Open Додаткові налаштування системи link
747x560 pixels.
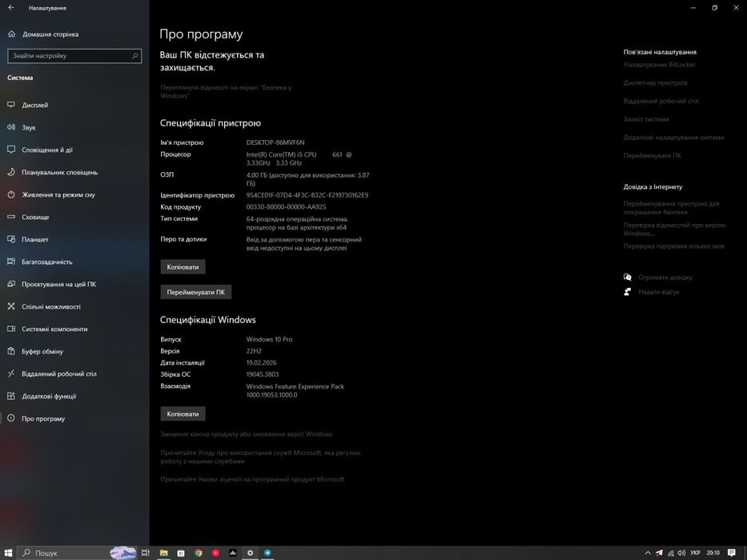click(673, 137)
